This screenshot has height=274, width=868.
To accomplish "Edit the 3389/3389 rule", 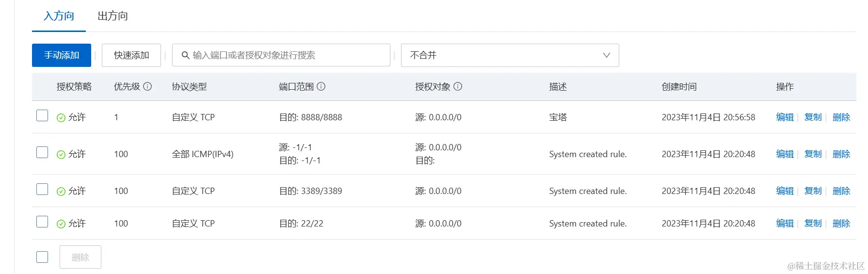I will click(x=785, y=191).
